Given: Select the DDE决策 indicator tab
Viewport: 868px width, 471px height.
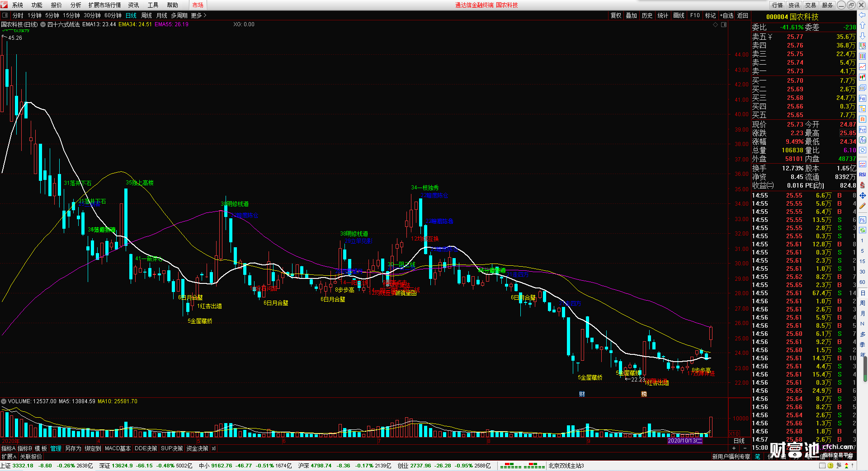Looking at the screenshot, I should pyautogui.click(x=146, y=448).
